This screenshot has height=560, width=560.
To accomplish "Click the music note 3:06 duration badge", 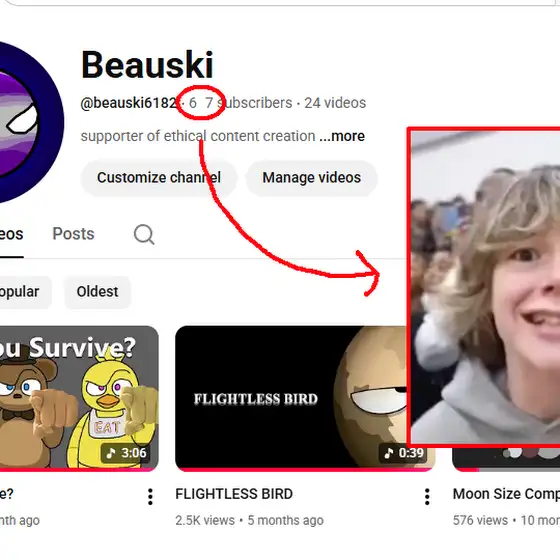I will click(x=125, y=453).
